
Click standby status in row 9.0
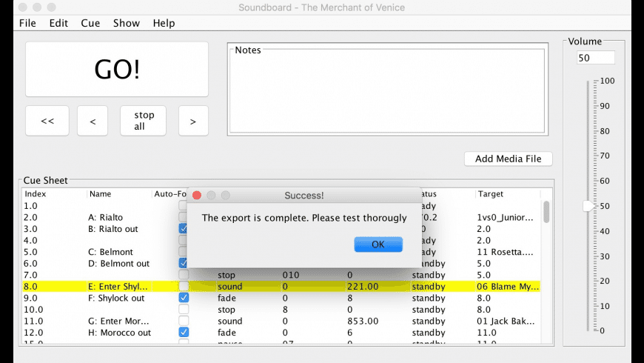[x=429, y=298]
